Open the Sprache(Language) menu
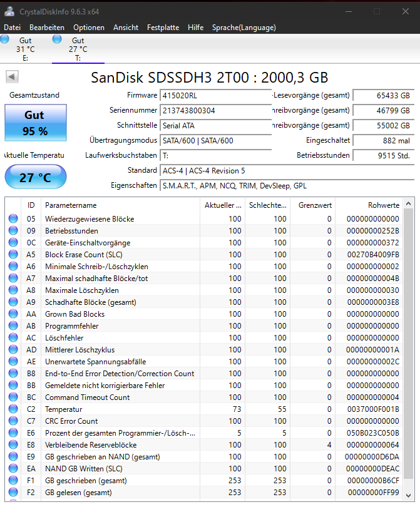 (243, 28)
